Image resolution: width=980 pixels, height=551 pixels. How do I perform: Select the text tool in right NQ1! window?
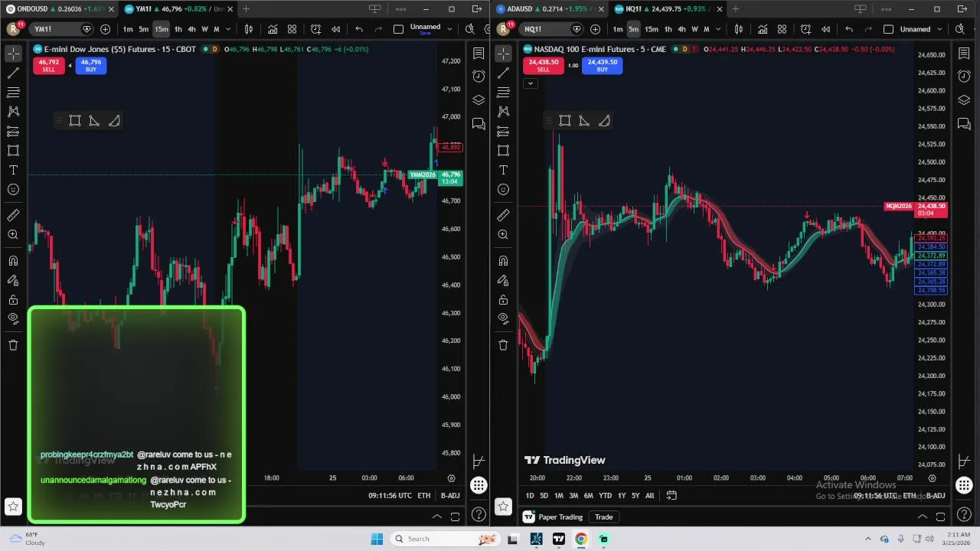tap(503, 170)
